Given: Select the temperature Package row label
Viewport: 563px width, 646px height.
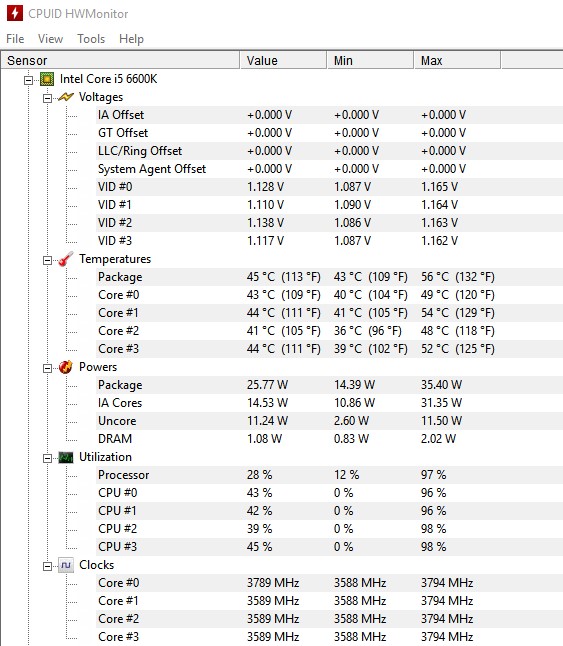Looking at the screenshot, I should point(120,277).
